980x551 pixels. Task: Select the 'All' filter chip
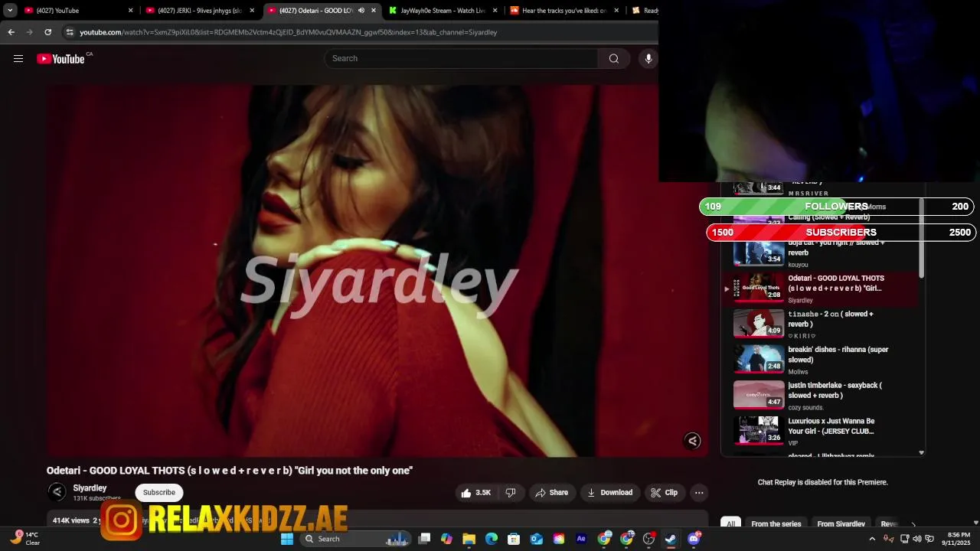(730, 524)
